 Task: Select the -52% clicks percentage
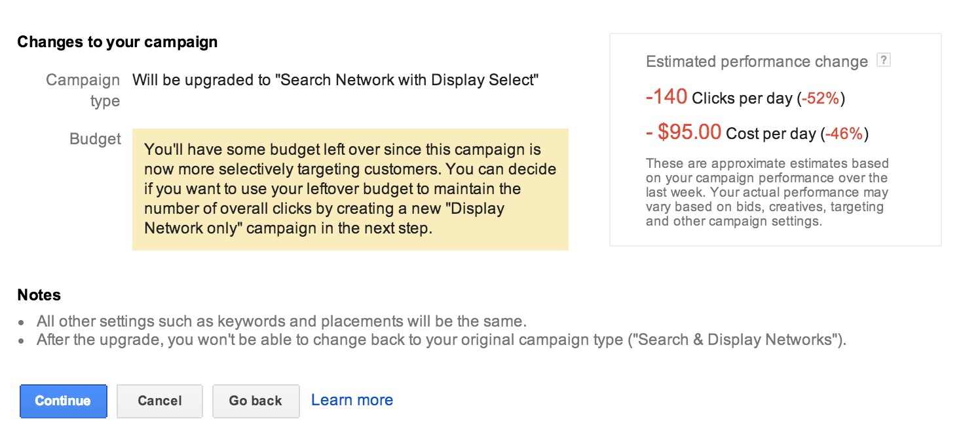[821, 99]
